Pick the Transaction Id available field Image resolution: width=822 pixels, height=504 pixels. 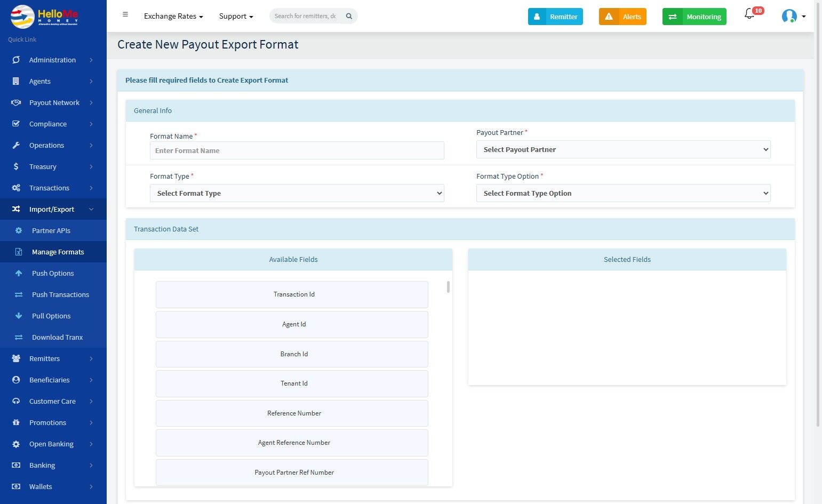click(x=292, y=294)
